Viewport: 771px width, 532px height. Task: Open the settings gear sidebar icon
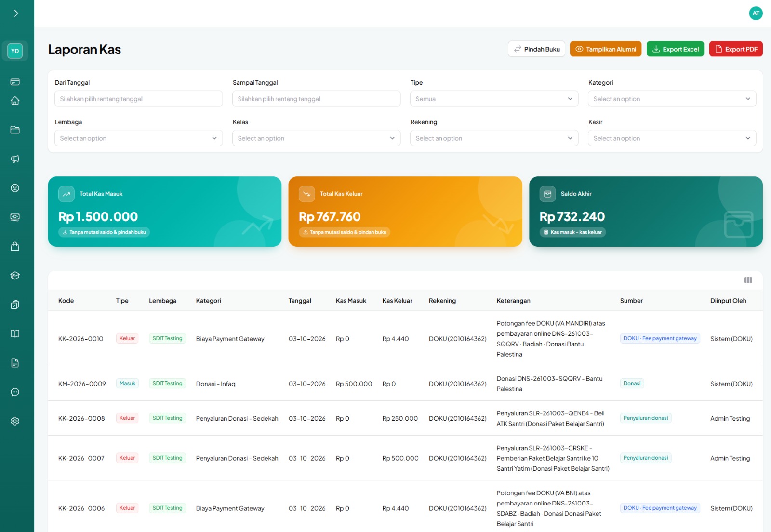coord(15,421)
